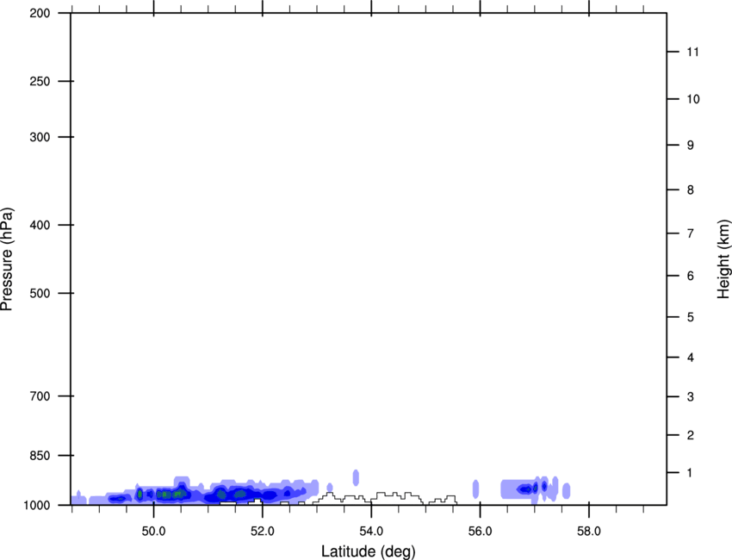732x560 pixels.
Task: Click the 'Height (km)' axis title
Action: point(723,259)
